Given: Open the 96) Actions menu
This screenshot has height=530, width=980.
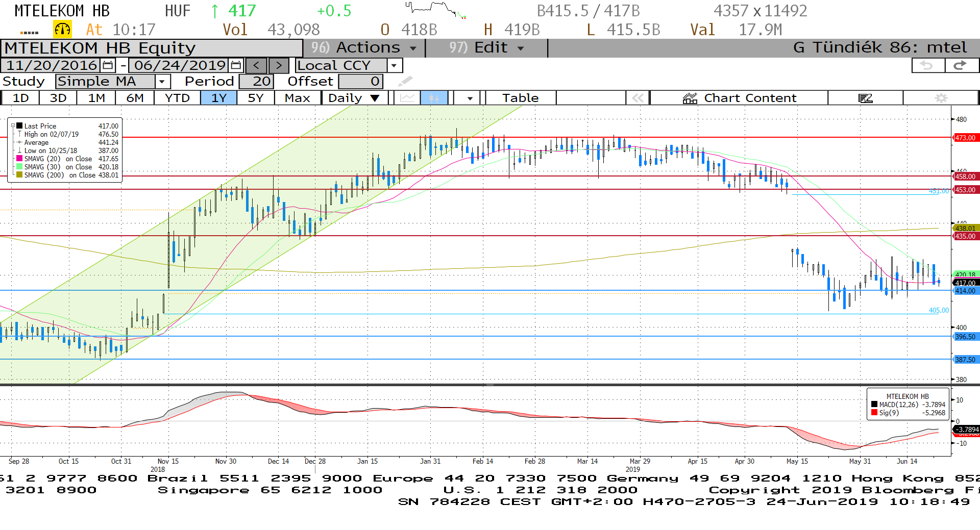Looking at the screenshot, I should coord(364,48).
